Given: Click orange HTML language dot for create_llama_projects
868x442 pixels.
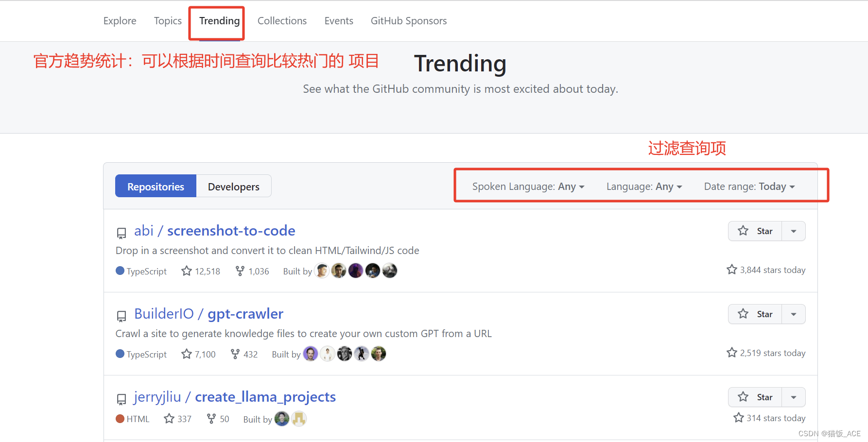Looking at the screenshot, I should point(120,418).
